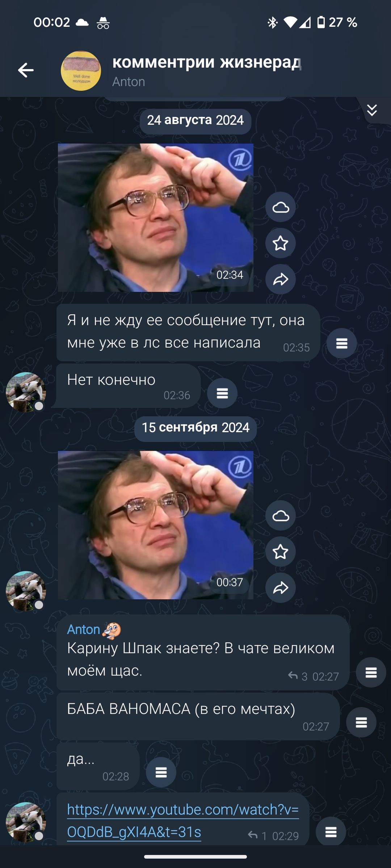
Task: Open chat title 'комментрии жизнерад'
Action: click(206, 62)
